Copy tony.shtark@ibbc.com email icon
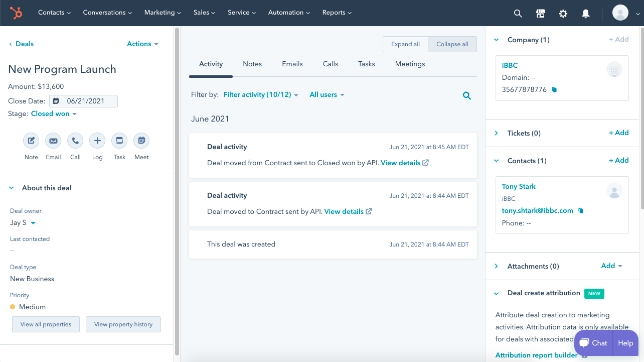The height and width of the screenshot is (362, 644). [x=581, y=211]
